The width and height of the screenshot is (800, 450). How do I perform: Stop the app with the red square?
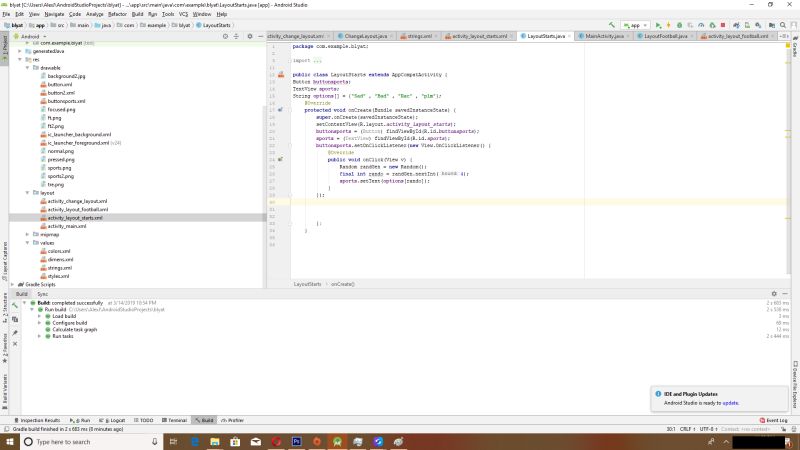click(722, 25)
